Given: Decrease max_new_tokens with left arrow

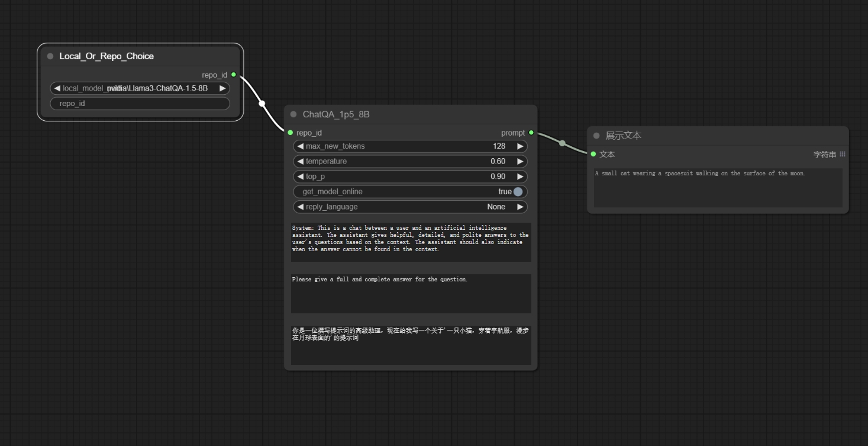Looking at the screenshot, I should 300,146.
